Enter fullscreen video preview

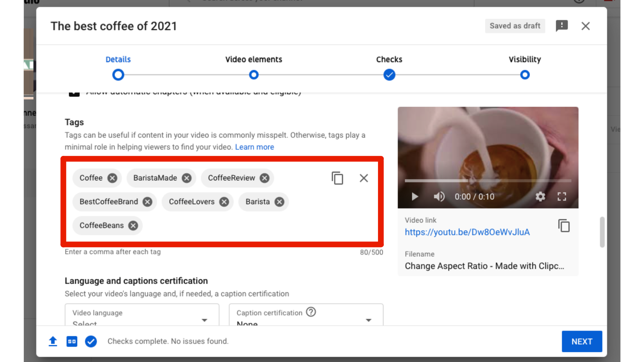point(562,196)
